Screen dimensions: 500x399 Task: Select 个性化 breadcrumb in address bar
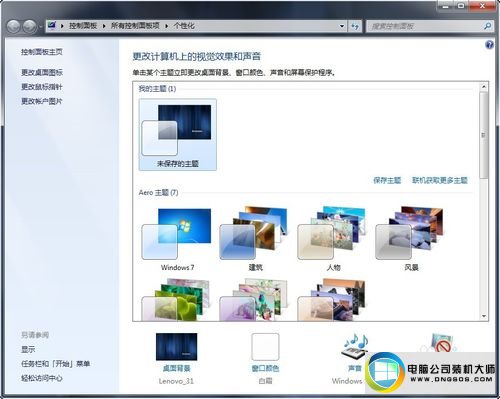184,26
